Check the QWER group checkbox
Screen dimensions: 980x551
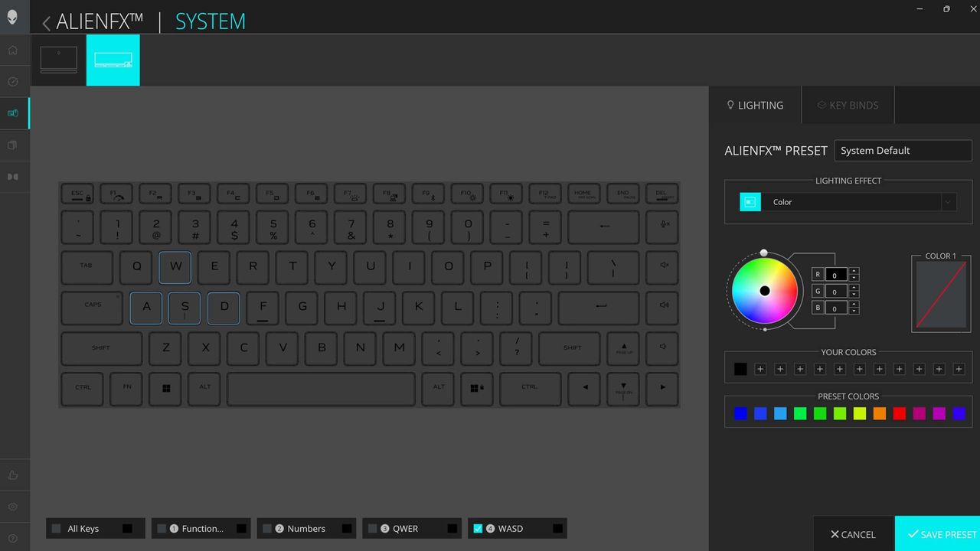point(373,528)
